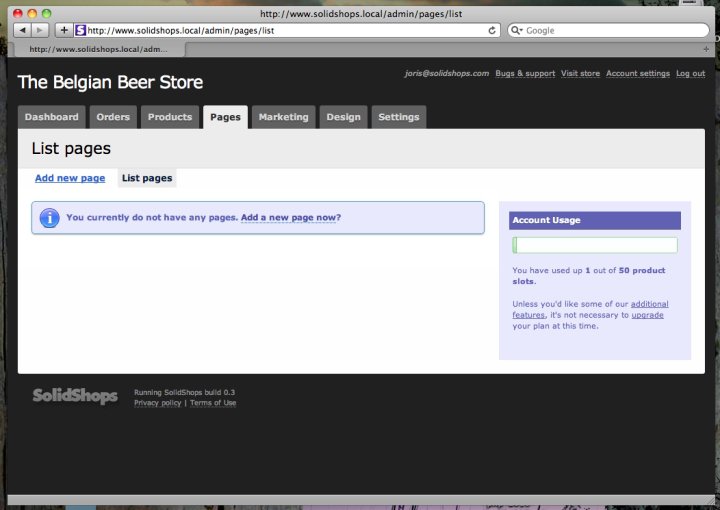Click the blue info icon in the notice
Viewport: 720px width, 510px height.
coord(50,218)
